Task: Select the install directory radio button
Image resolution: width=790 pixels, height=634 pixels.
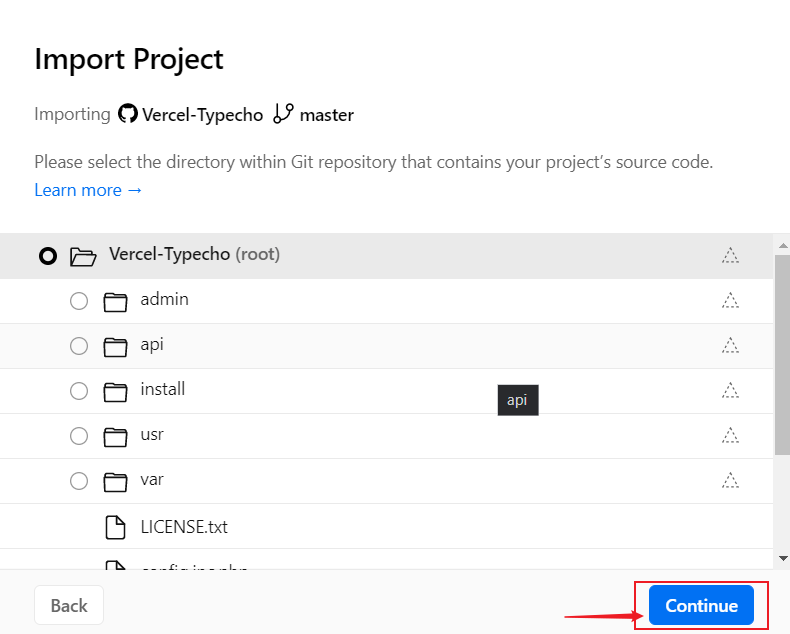Action: [x=79, y=391]
